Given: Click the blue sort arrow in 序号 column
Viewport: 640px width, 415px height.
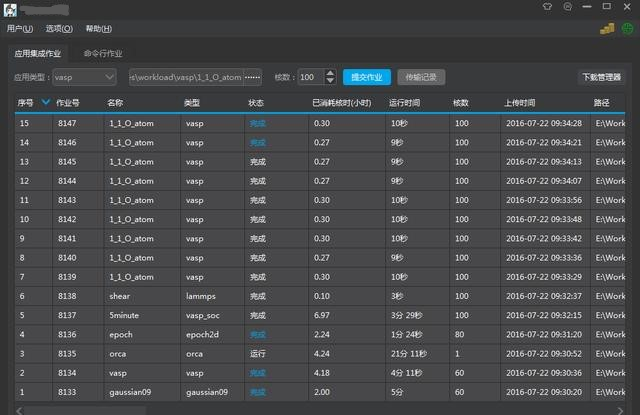Looking at the screenshot, I should point(45,101).
